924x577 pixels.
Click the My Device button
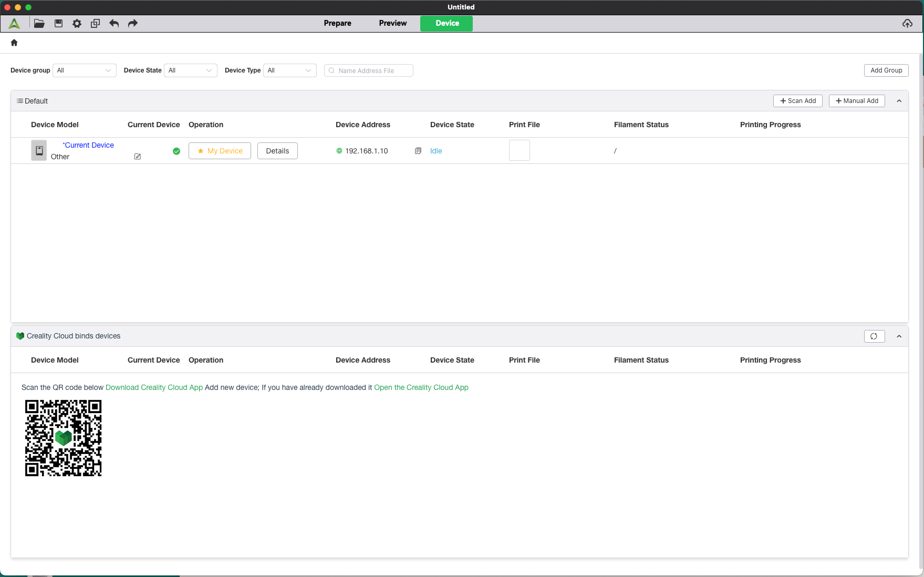coord(220,151)
